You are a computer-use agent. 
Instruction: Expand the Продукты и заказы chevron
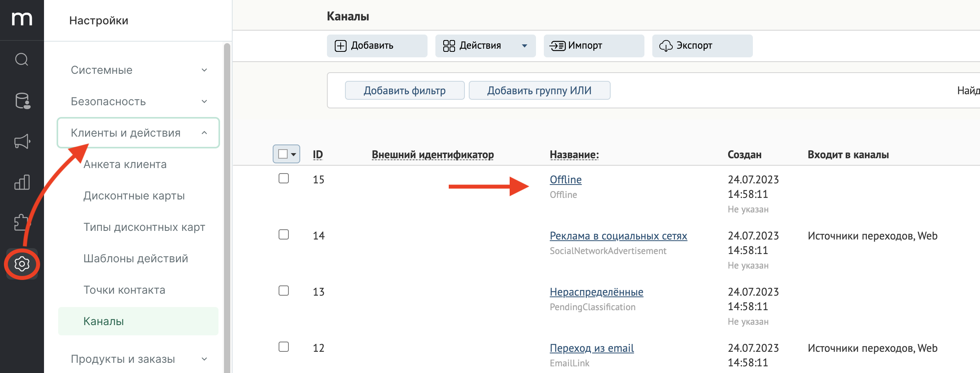(x=204, y=359)
